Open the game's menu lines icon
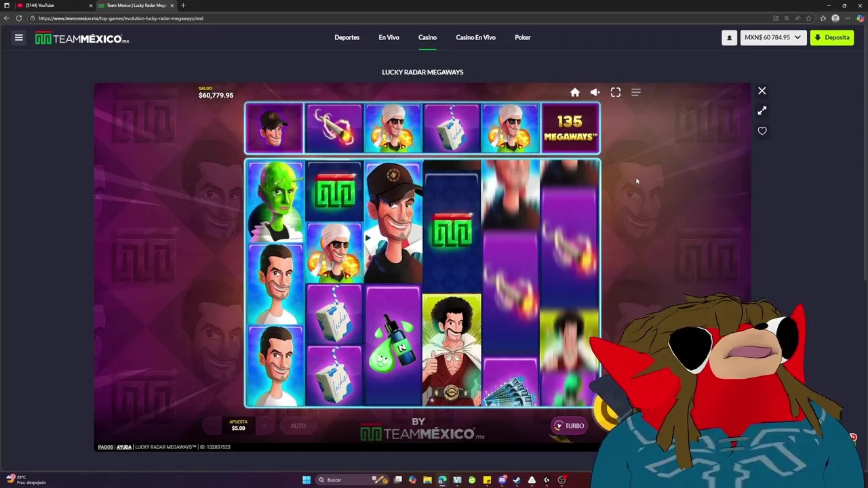The width and height of the screenshot is (868, 488). 636,92
